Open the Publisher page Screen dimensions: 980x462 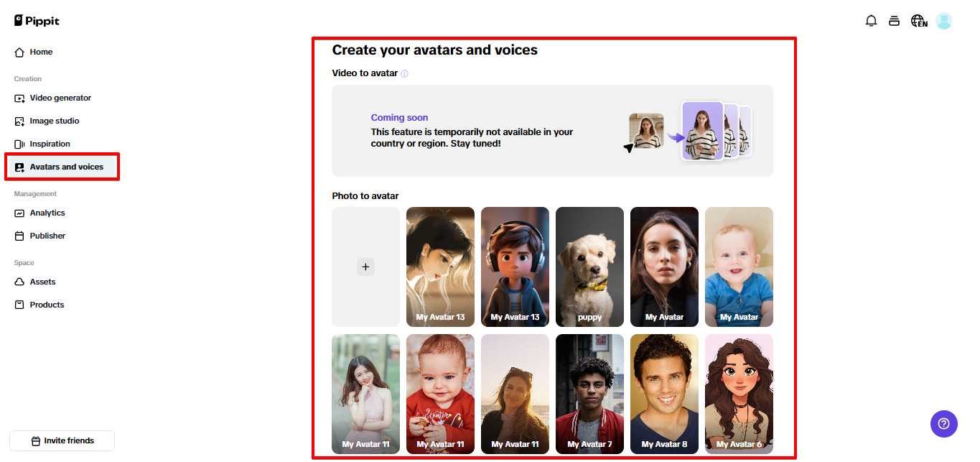pos(47,236)
